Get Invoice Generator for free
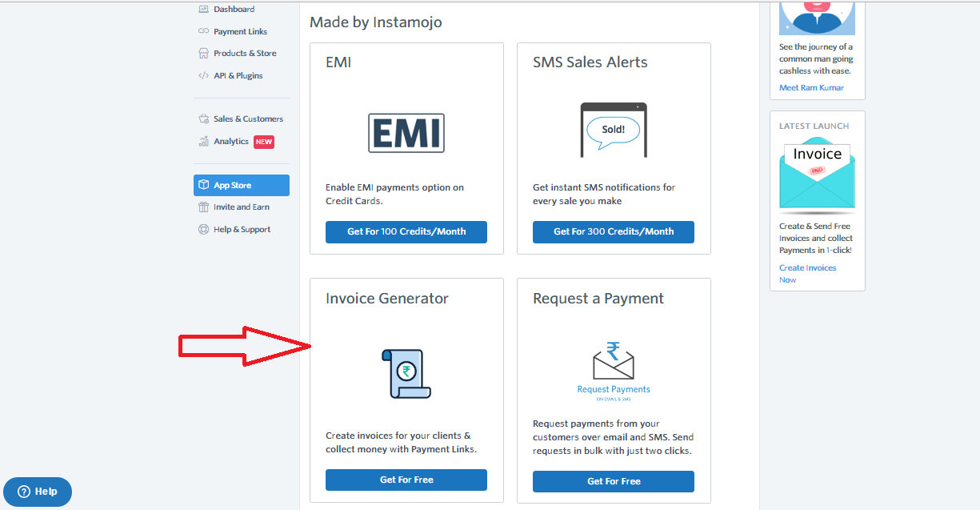The width and height of the screenshot is (980, 510). pos(406,480)
